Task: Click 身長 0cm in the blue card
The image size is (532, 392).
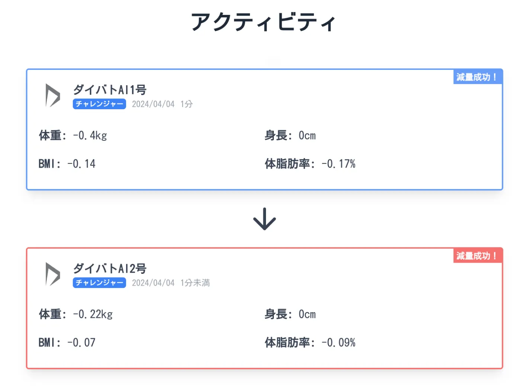Action: point(290,136)
